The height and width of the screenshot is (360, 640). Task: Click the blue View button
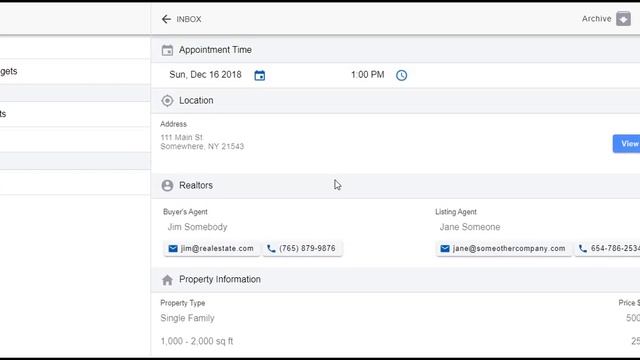(x=626, y=144)
